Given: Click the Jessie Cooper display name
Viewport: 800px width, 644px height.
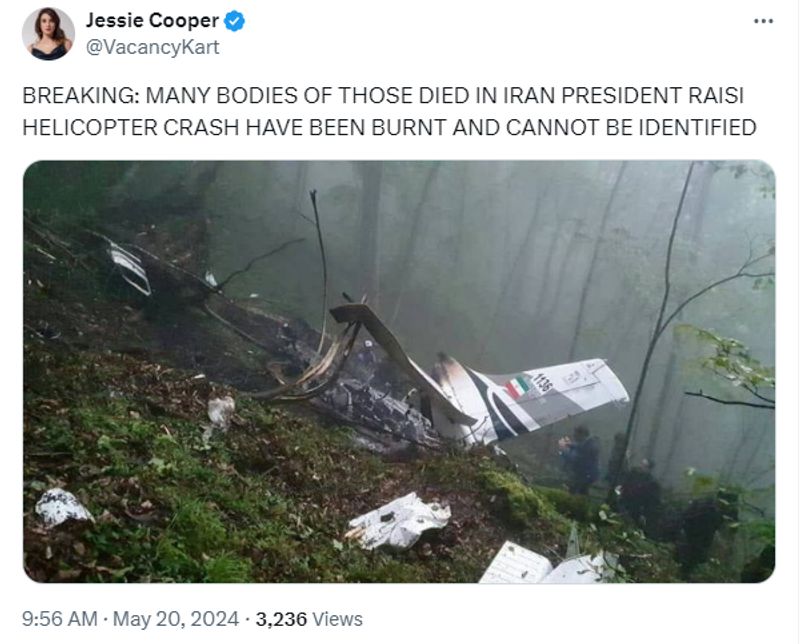Looking at the screenshot, I should (x=152, y=21).
